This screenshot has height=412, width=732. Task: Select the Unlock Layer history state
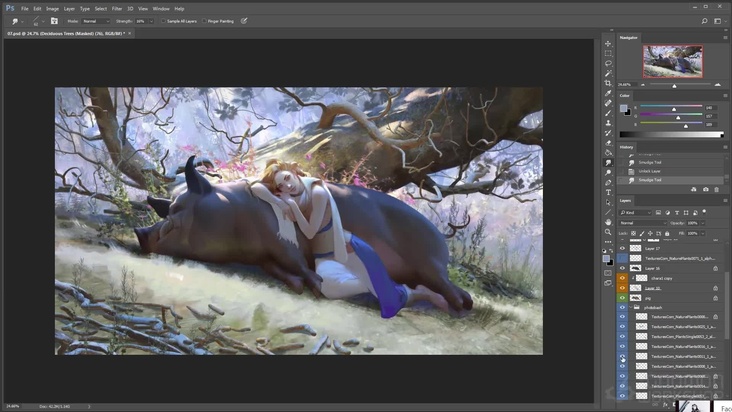point(650,171)
